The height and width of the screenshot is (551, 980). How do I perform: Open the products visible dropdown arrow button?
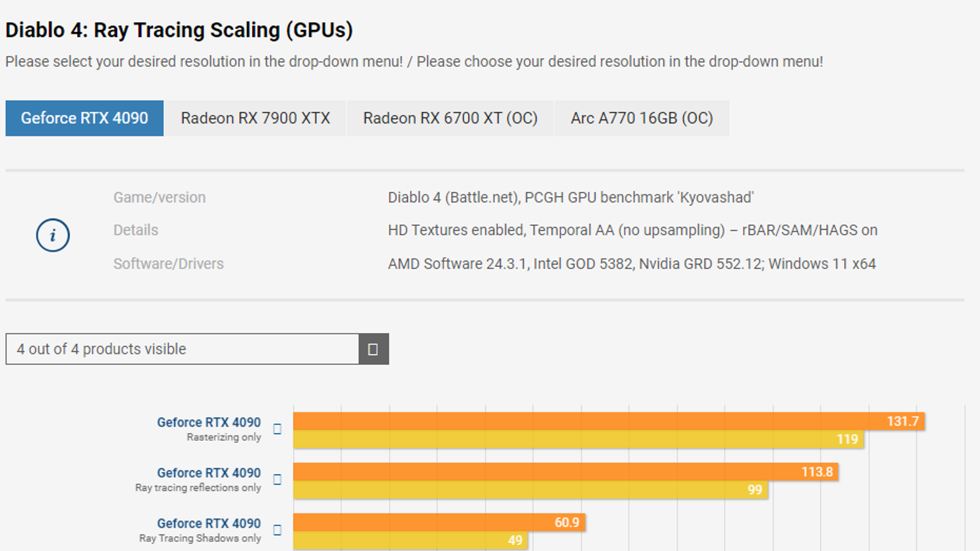pyautogui.click(x=373, y=349)
